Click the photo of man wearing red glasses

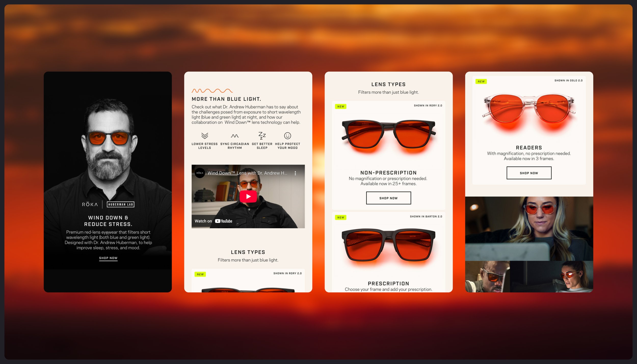tap(487, 277)
